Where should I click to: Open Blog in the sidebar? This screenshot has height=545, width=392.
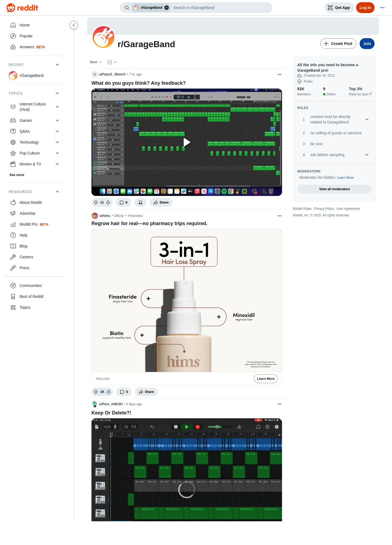point(34,246)
